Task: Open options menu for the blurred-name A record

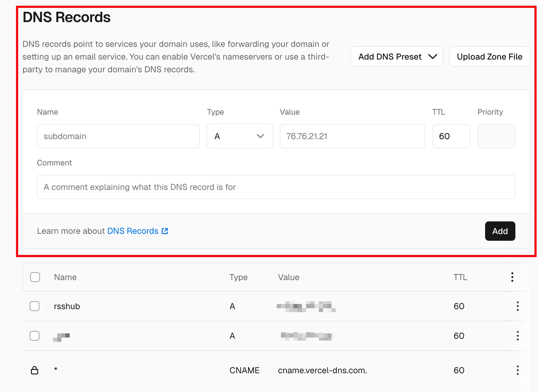Action: (518, 336)
